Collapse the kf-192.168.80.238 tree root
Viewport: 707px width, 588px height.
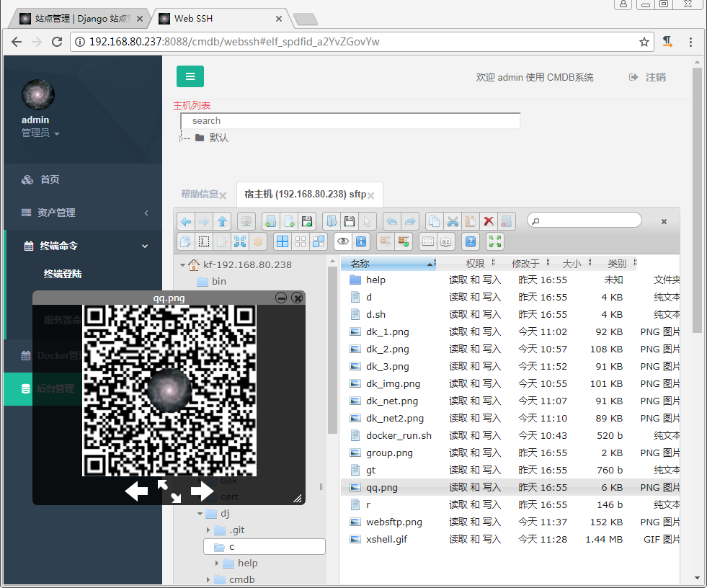tap(182, 265)
